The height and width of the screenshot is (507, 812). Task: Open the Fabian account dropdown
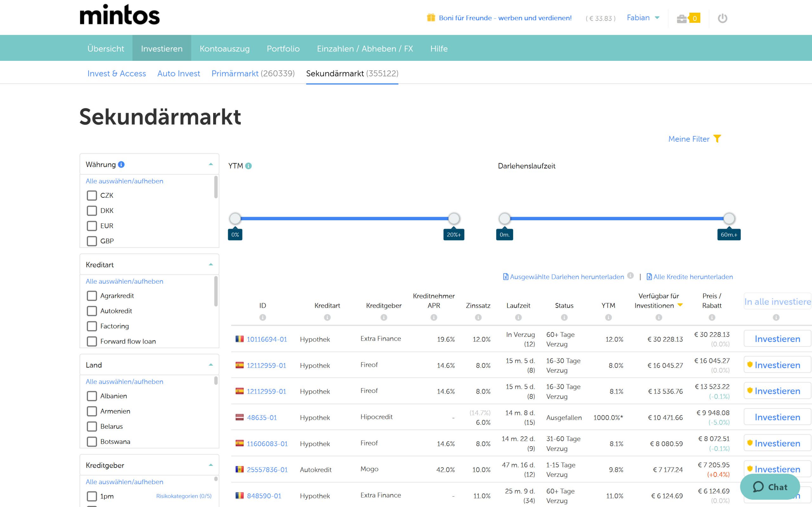[643, 17]
